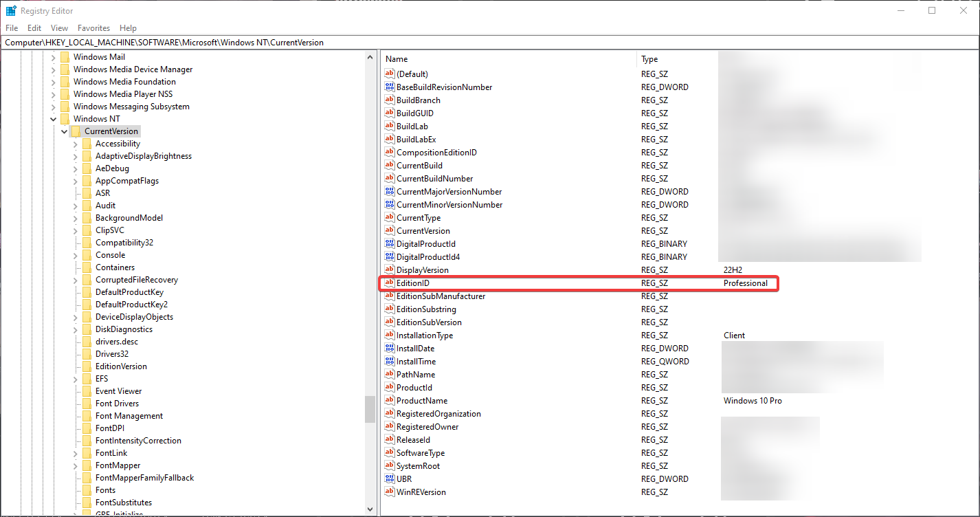
Task: Open the Favorites menu
Action: coord(93,28)
